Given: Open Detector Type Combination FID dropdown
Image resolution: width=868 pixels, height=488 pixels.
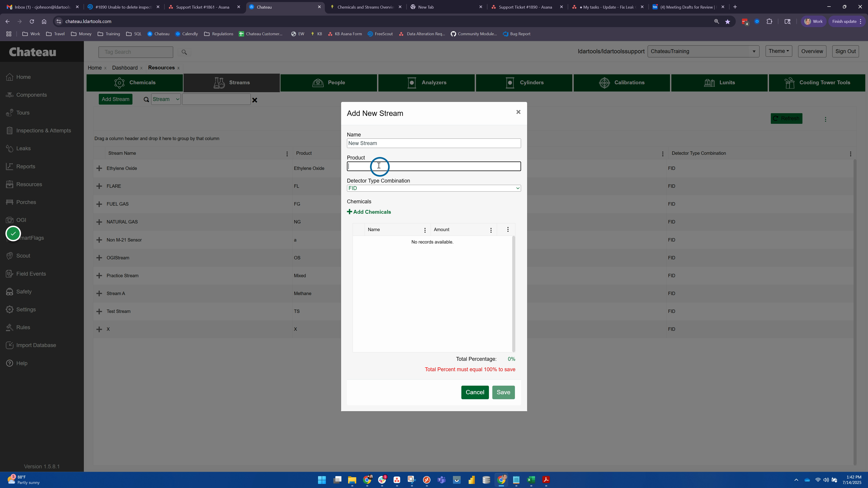Looking at the screenshot, I should (x=434, y=188).
